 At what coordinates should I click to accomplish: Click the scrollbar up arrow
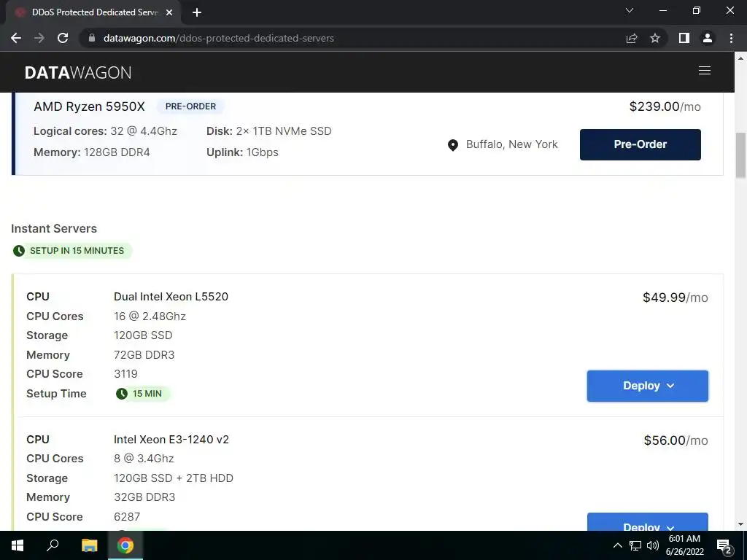[x=740, y=58]
